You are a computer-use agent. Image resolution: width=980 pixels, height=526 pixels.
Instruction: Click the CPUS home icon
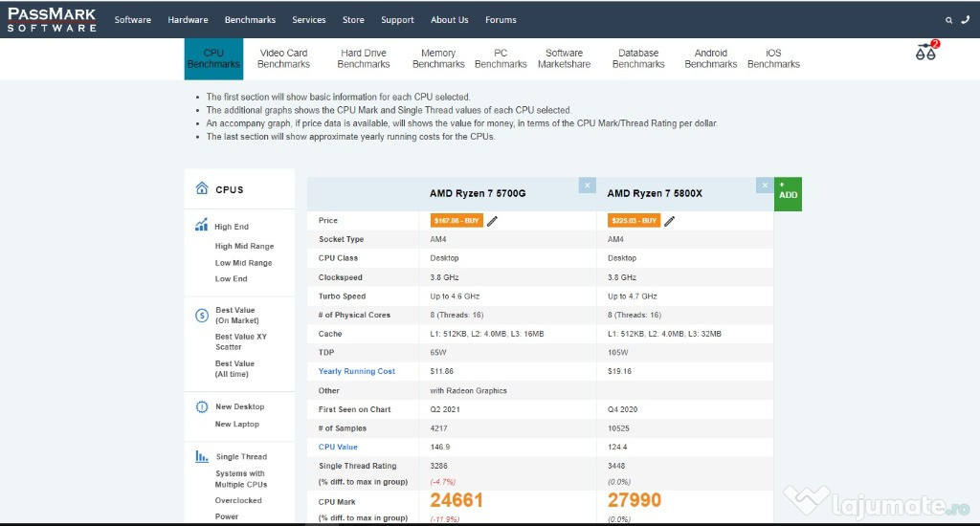coord(201,188)
